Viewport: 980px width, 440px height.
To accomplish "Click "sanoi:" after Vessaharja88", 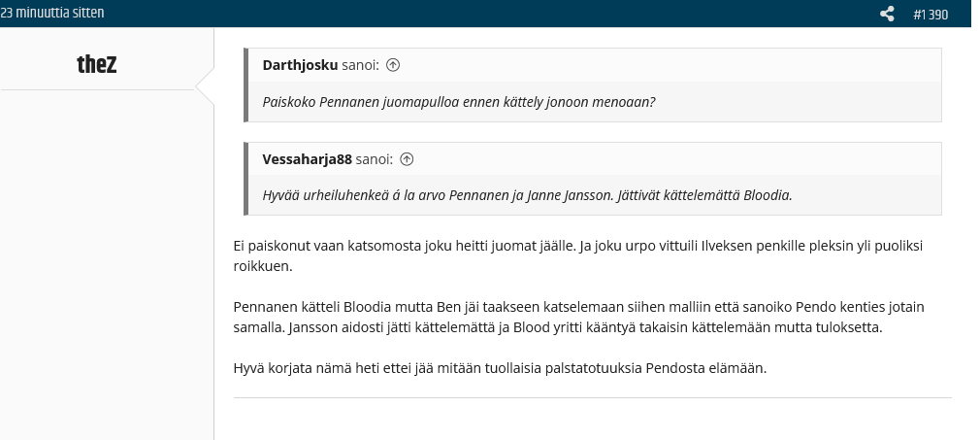I will coord(375,159).
